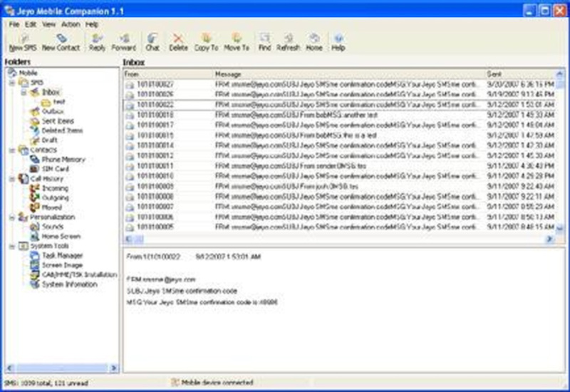The image size is (570, 392).
Task: Select the Missed calls icon
Action: pyautogui.click(x=35, y=207)
